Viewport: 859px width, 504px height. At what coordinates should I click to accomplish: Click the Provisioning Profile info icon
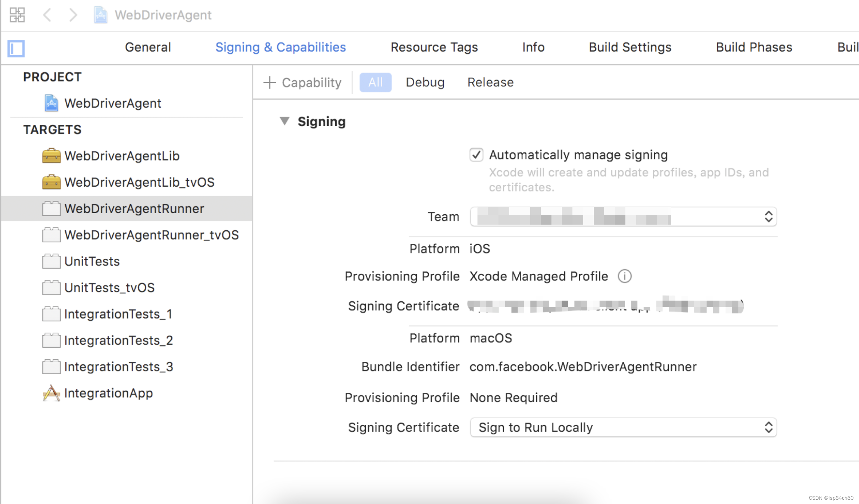coord(626,276)
